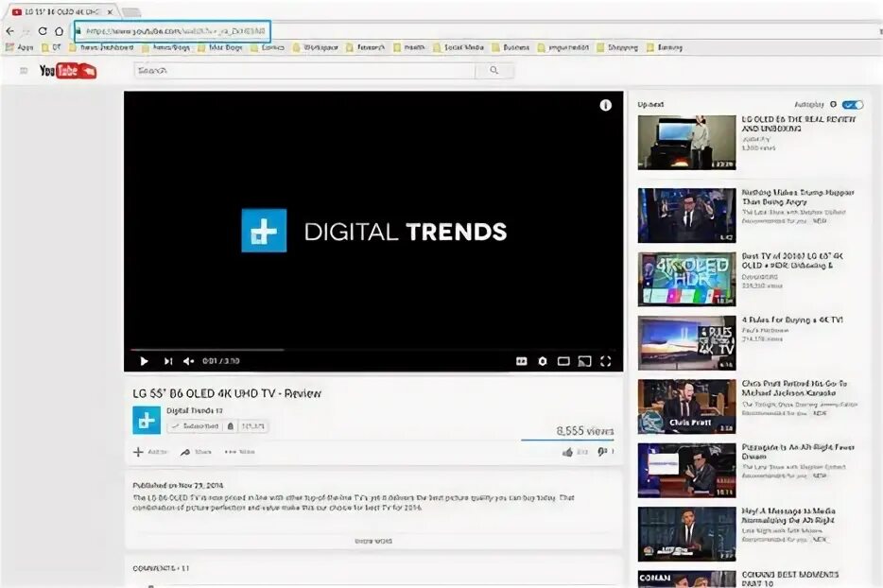The width and height of the screenshot is (883, 588).
Task: Open the Conan Best Moments thumbnail
Action: tap(686, 579)
